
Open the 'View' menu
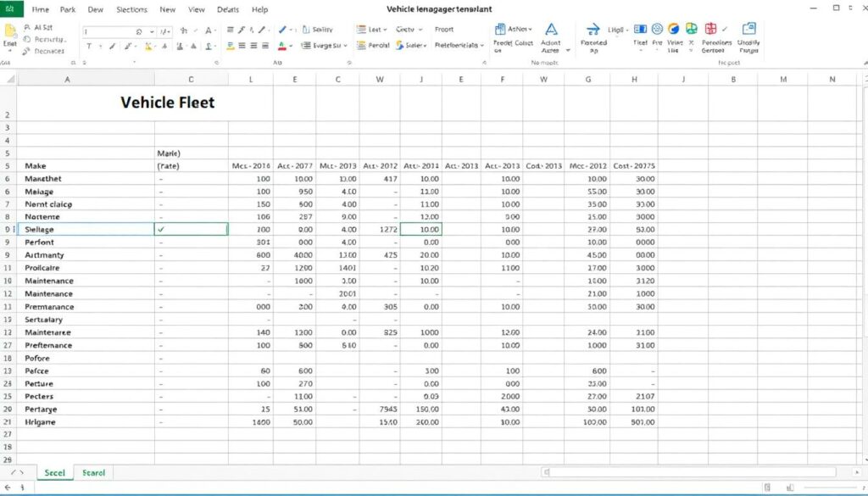click(197, 9)
